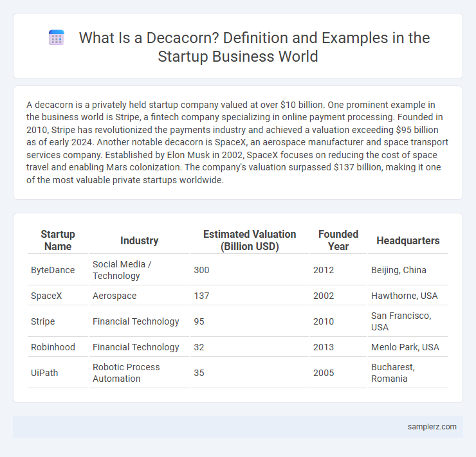Click the Social Media / Technology cell
The image size is (476, 457).
[x=139, y=270]
